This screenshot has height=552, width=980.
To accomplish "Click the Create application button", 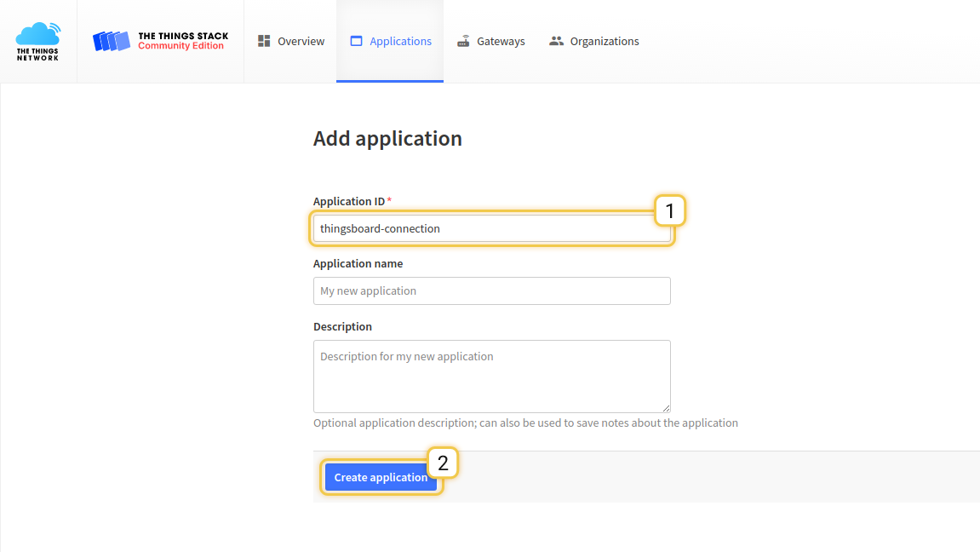I will (381, 478).
